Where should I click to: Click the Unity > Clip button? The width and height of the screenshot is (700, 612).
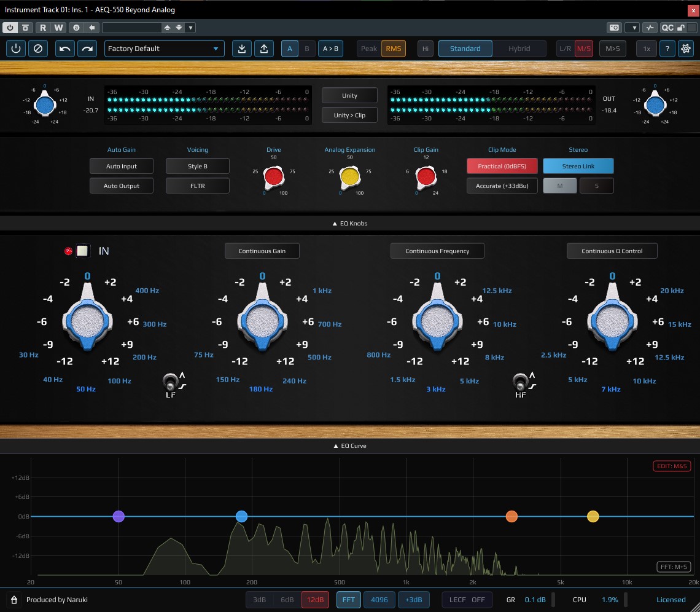349,116
